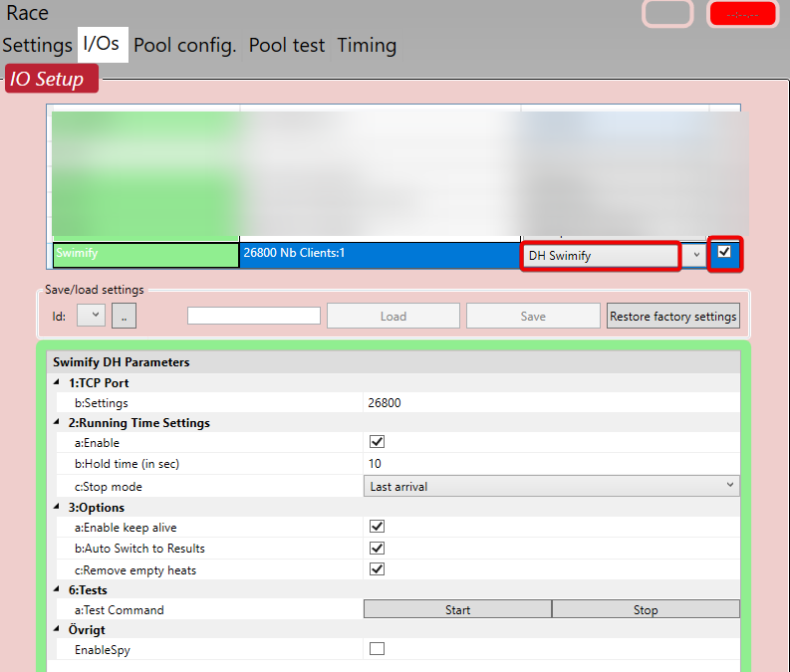Open the Id dropdown in Save/load settings

coord(91,316)
